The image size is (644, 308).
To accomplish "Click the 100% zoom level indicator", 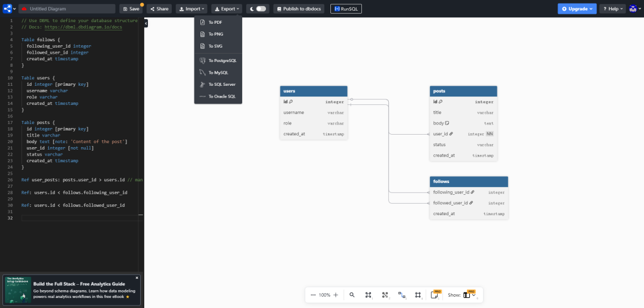I will click(324, 295).
